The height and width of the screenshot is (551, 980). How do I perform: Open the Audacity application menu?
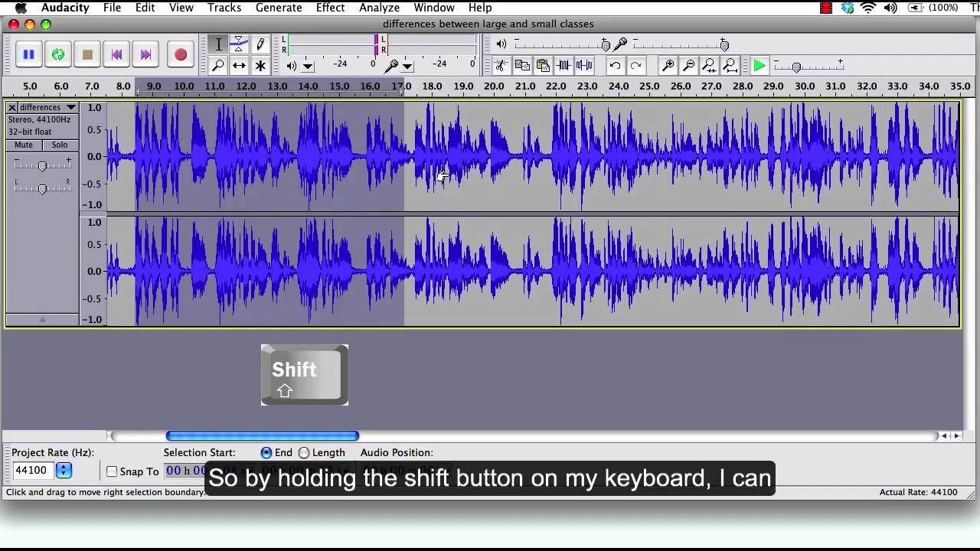coord(65,8)
